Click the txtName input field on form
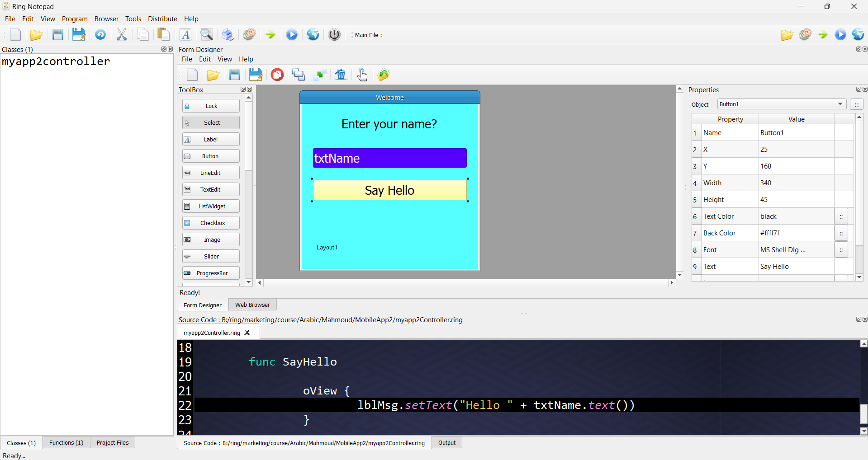 tap(390, 158)
